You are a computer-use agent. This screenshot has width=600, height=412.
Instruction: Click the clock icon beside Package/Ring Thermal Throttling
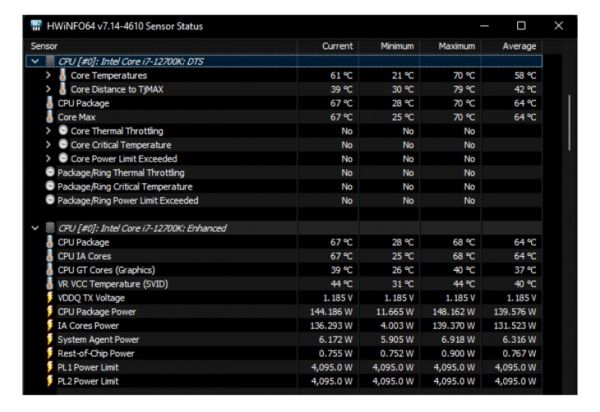point(50,172)
